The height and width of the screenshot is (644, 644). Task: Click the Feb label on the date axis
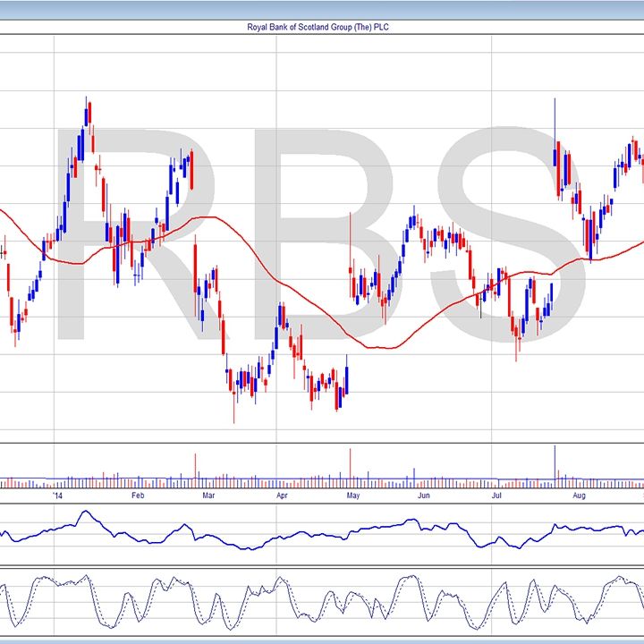click(x=138, y=495)
